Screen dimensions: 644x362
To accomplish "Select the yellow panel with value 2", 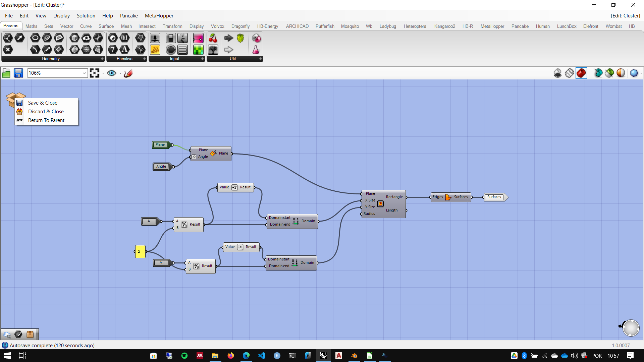I will tap(140, 251).
